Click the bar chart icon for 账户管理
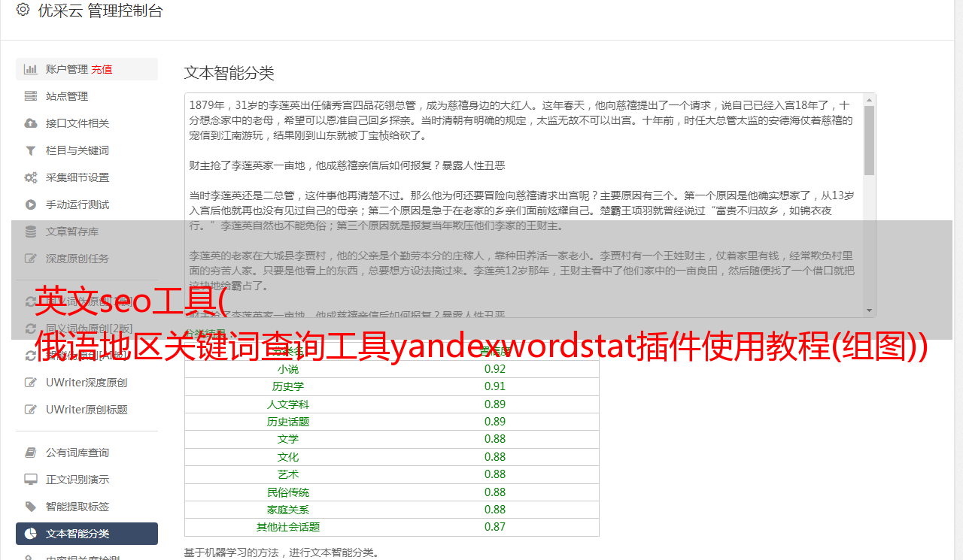 tap(31, 69)
